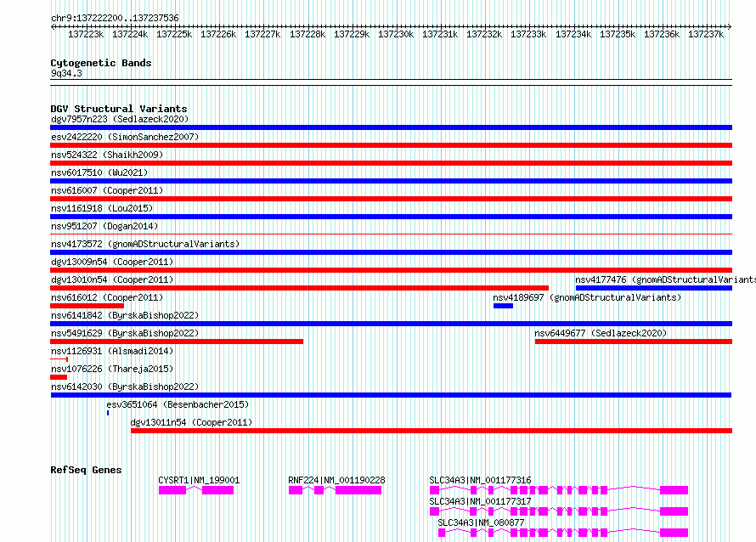Select the blue bar under nsv4173572

click(x=391, y=252)
